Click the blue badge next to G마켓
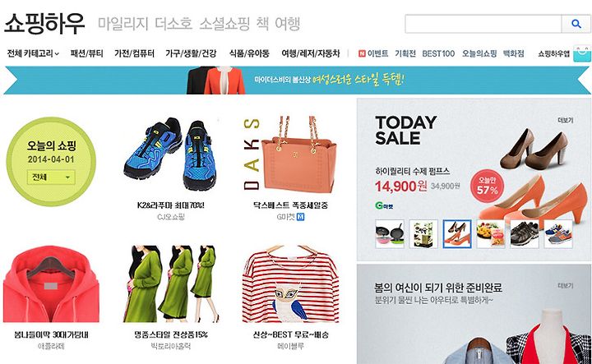 [x=301, y=217]
